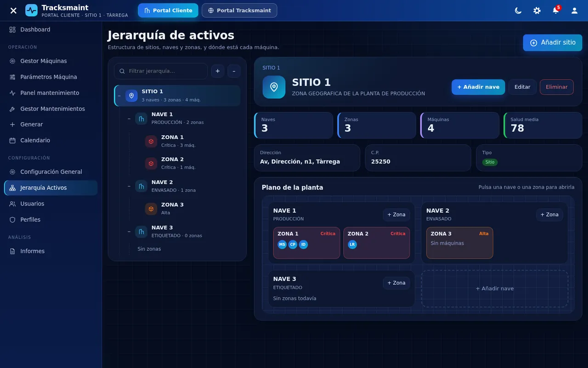Viewport: 588px width, 368px height.
Task: Collapse all tree nodes with minus button
Action: (x=234, y=71)
